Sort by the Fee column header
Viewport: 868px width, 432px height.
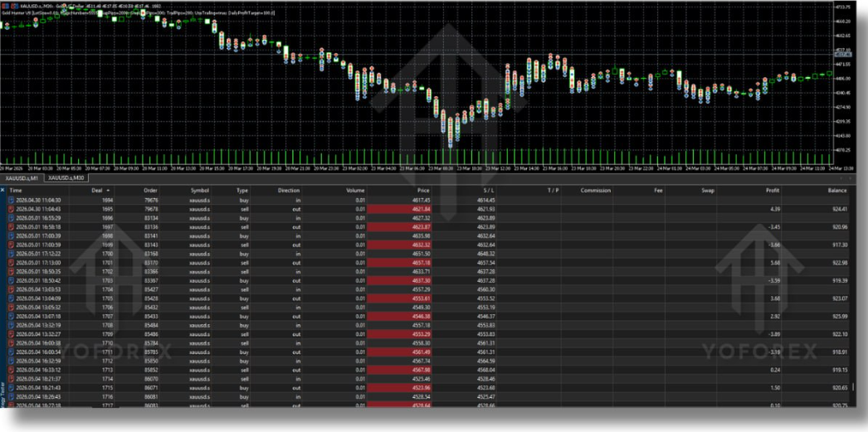pyautogui.click(x=658, y=190)
